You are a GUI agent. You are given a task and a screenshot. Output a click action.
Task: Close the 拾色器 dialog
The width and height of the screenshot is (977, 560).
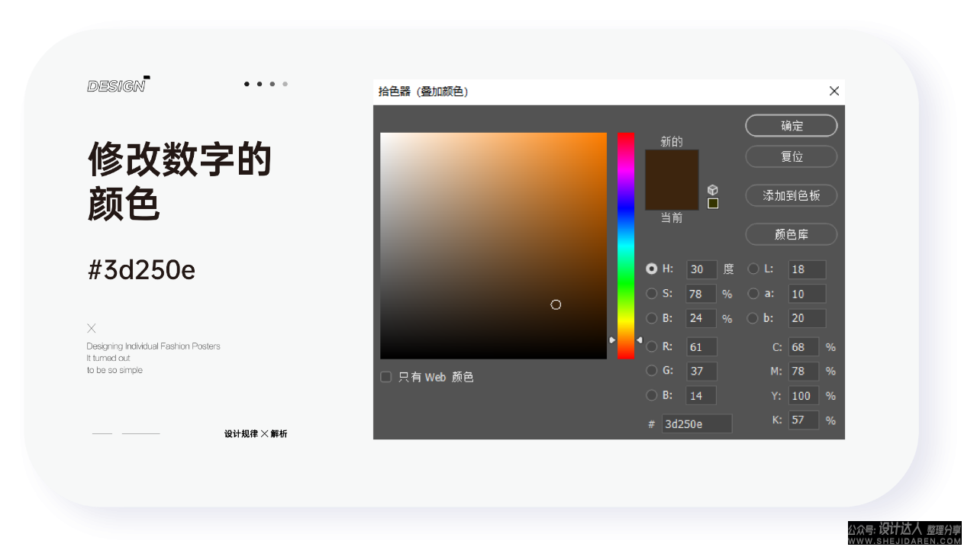pos(834,91)
